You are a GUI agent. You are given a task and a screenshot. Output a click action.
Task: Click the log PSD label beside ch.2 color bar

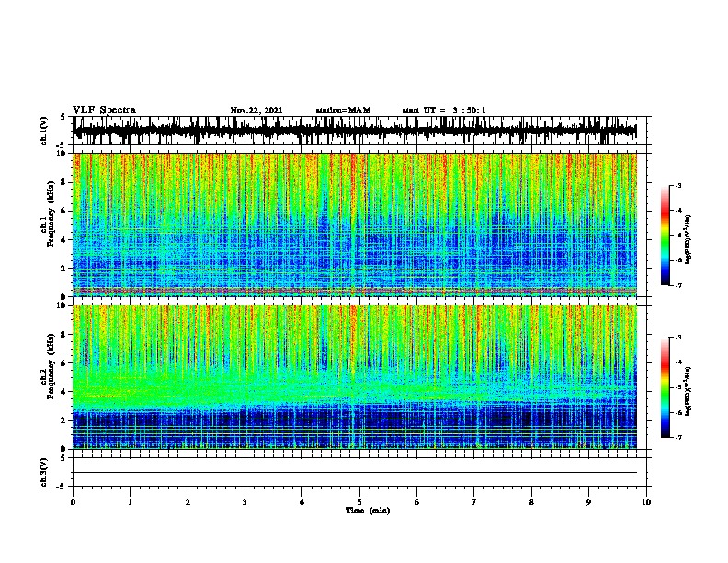pos(688,391)
